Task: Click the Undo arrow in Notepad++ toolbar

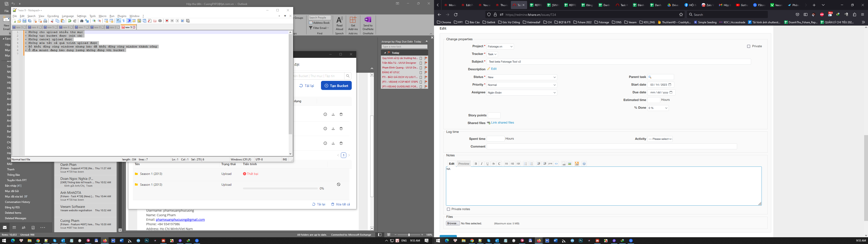Action: 70,21
